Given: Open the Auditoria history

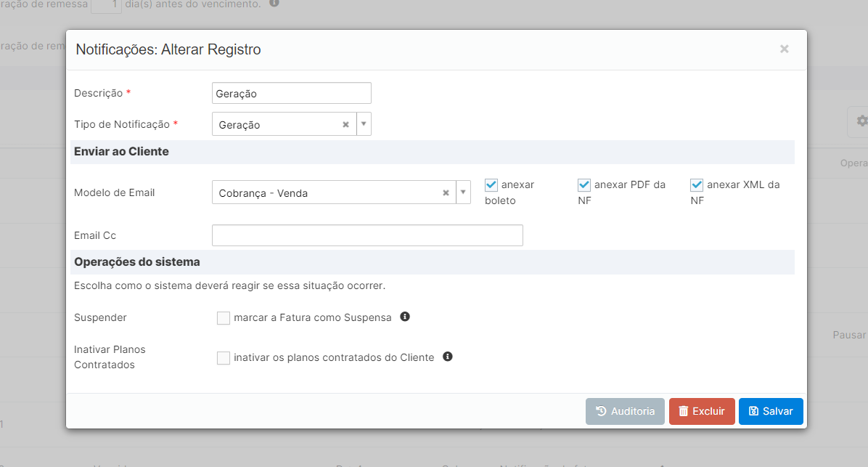Looking at the screenshot, I should (x=625, y=411).
